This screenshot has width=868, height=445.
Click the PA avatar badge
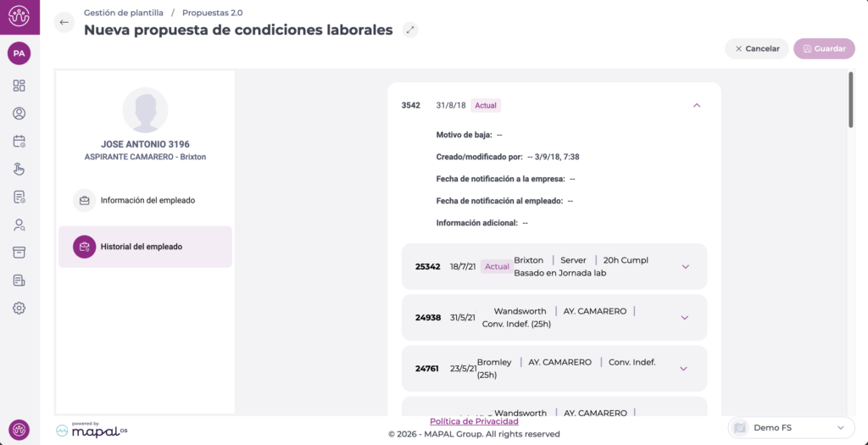[x=19, y=53]
